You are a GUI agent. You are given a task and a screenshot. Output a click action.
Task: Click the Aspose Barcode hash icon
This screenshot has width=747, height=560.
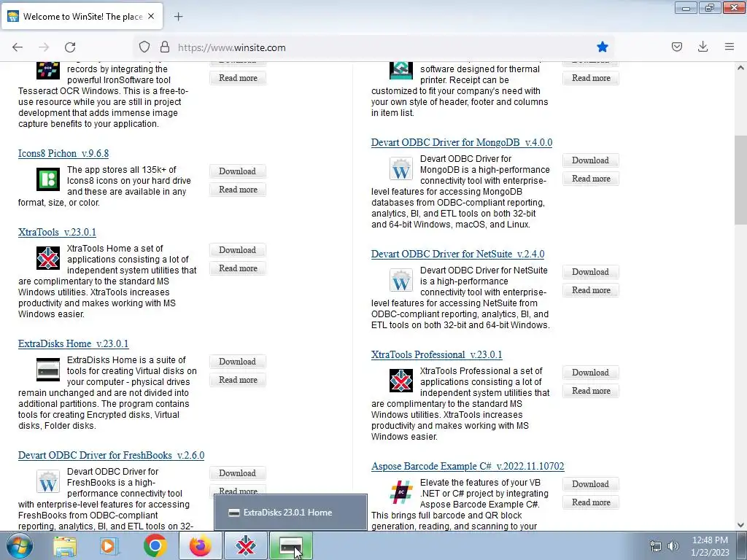pyautogui.click(x=401, y=492)
